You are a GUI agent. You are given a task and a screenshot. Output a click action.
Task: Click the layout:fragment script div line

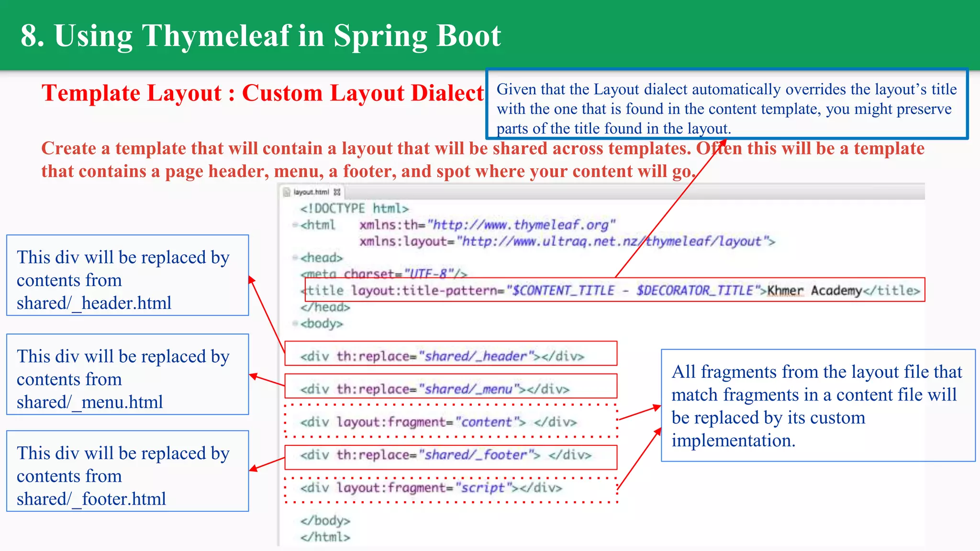point(431,487)
